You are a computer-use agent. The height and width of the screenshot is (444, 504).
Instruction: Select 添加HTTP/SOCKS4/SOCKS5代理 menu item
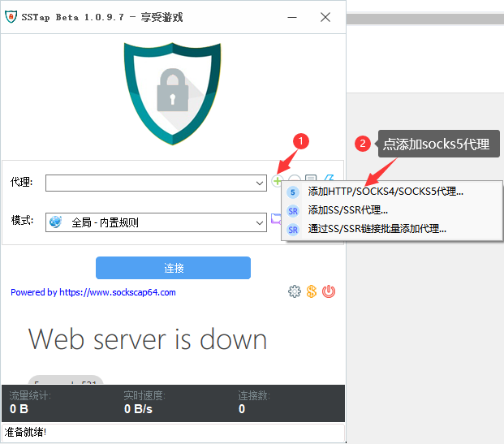386,192
